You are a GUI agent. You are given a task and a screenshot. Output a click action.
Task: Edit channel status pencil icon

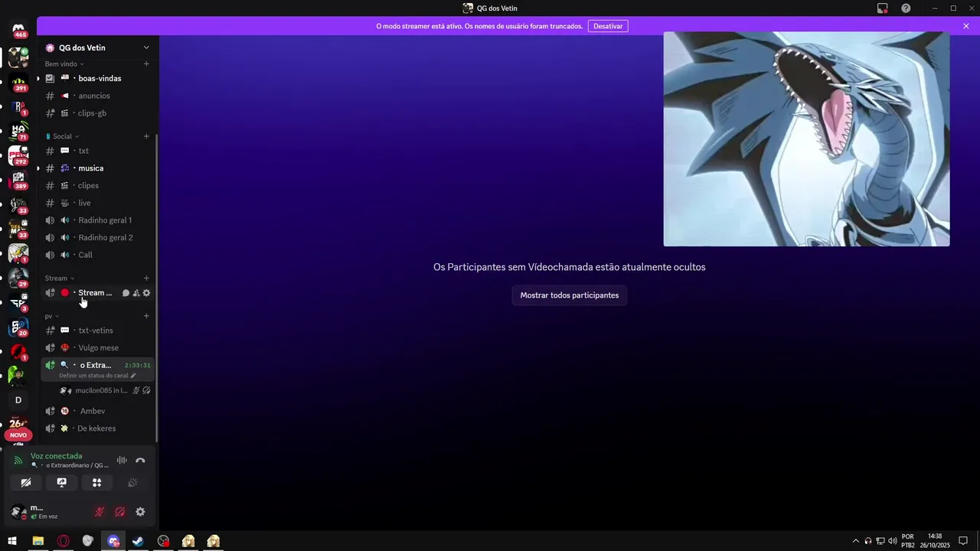(x=133, y=376)
